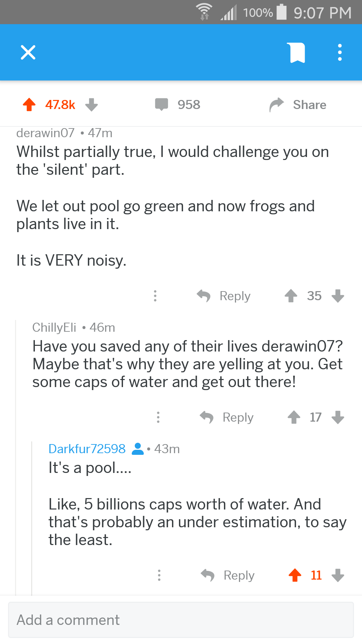Open Darkfur72598's user profile
The width and height of the screenshot is (362, 644).
pos(87,449)
